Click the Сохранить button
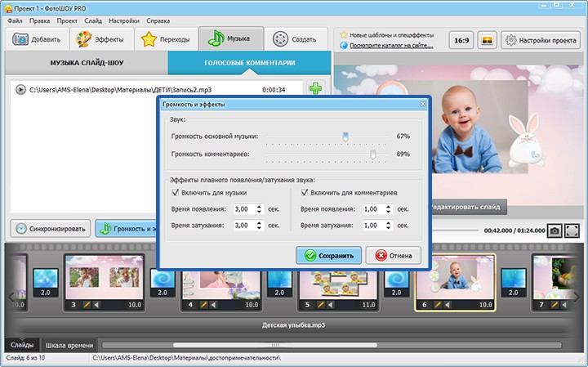The image size is (588, 367). (328, 256)
